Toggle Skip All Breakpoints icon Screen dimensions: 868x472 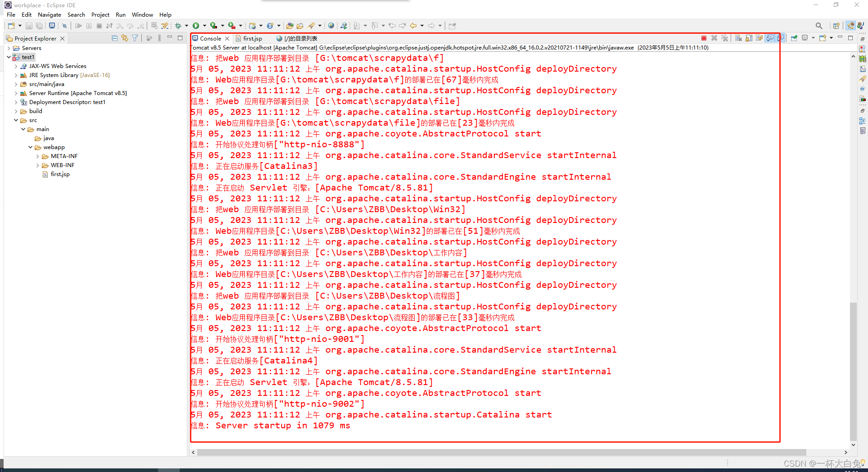point(64,26)
